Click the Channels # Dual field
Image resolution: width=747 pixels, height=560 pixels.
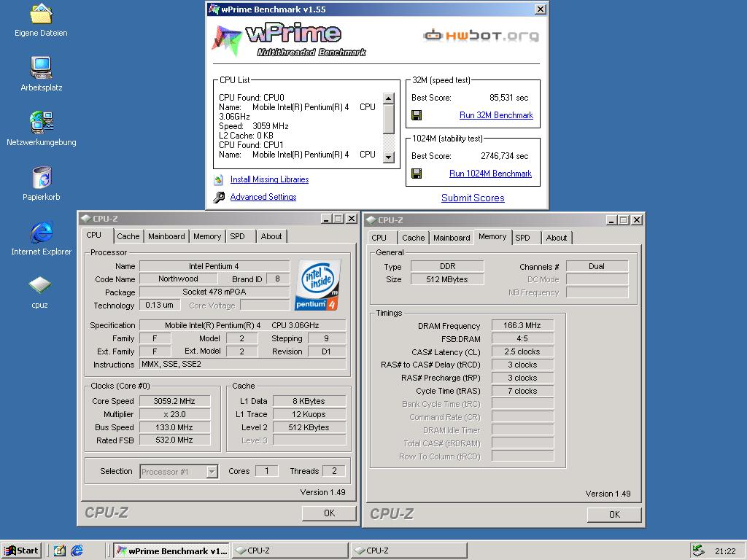point(597,266)
